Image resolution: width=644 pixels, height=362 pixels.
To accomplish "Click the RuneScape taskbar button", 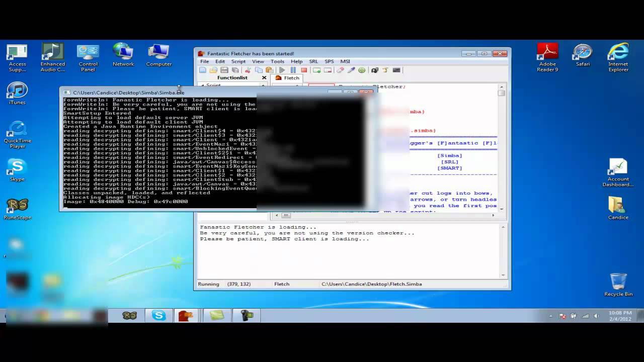I will tap(130, 316).
